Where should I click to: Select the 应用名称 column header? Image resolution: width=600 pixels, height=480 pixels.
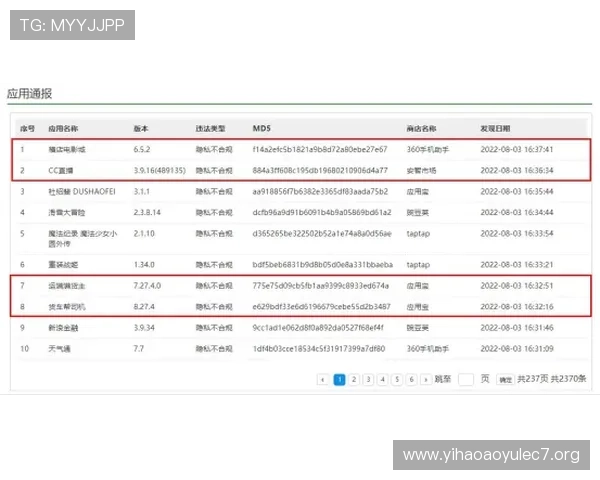[x=63, y=128]
